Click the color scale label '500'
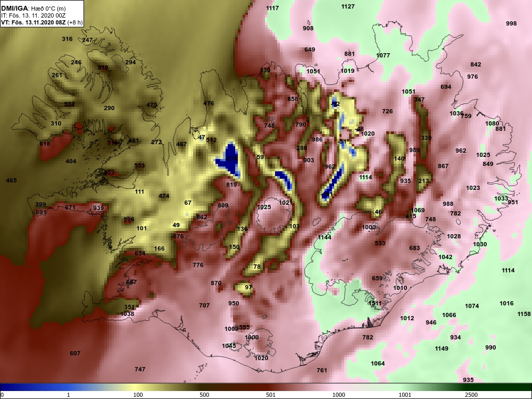Screen dimensions: 532x399 click(x=204, y=395)
